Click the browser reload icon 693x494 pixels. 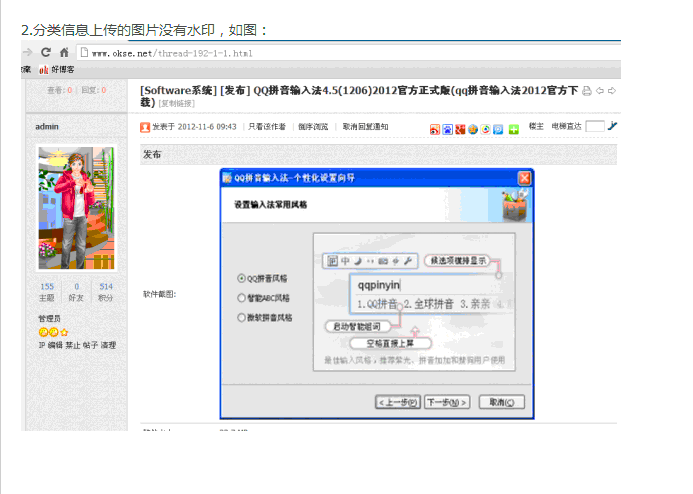point(46,53)
